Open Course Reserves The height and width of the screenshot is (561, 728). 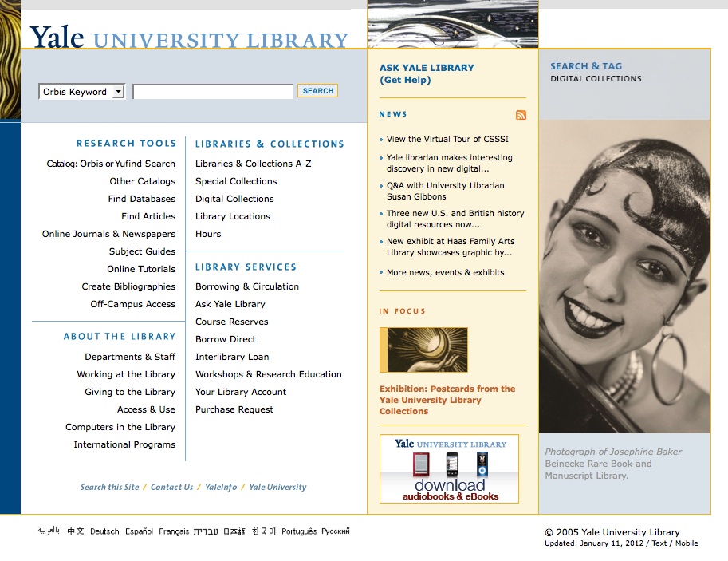(x=232, y=322)
